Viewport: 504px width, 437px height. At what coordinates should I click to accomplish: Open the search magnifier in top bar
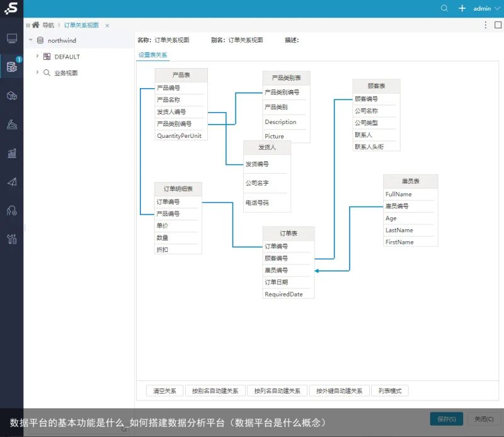click(x=444, y=8)
